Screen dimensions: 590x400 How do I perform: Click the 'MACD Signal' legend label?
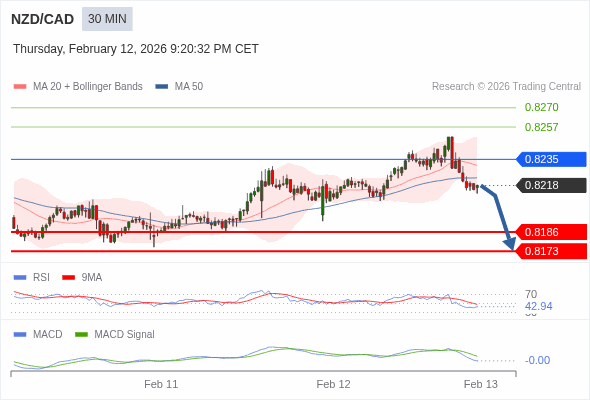coord(125,335)
